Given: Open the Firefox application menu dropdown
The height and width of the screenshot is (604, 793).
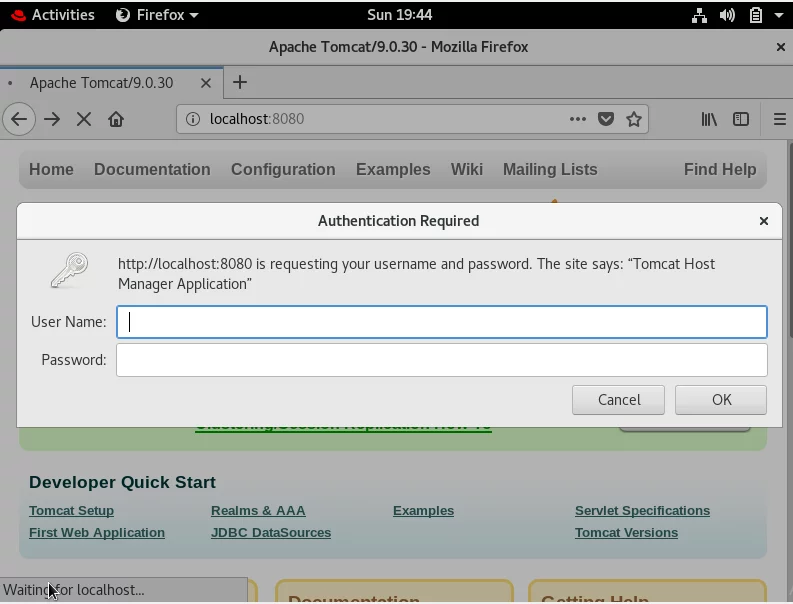Looking at the screenshot, I should pos(157,15).
